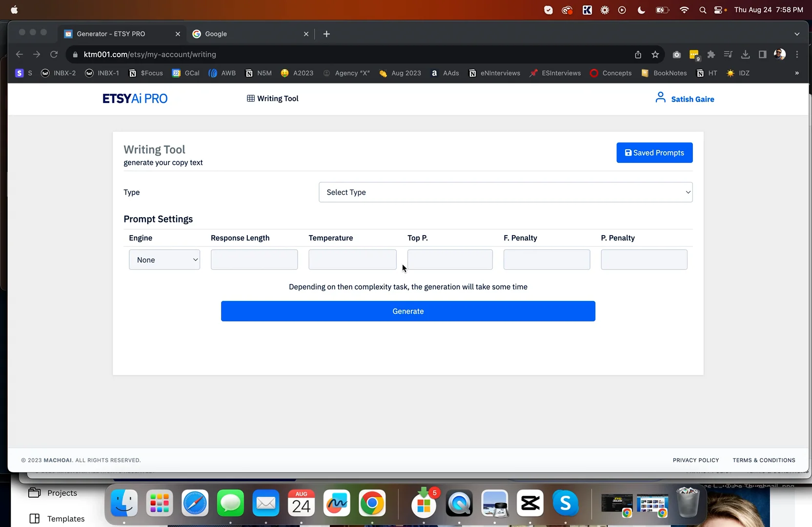Open the password manager extension with badge 9
The height and width of the screenshot is (527, 812).
coord(694,54)
